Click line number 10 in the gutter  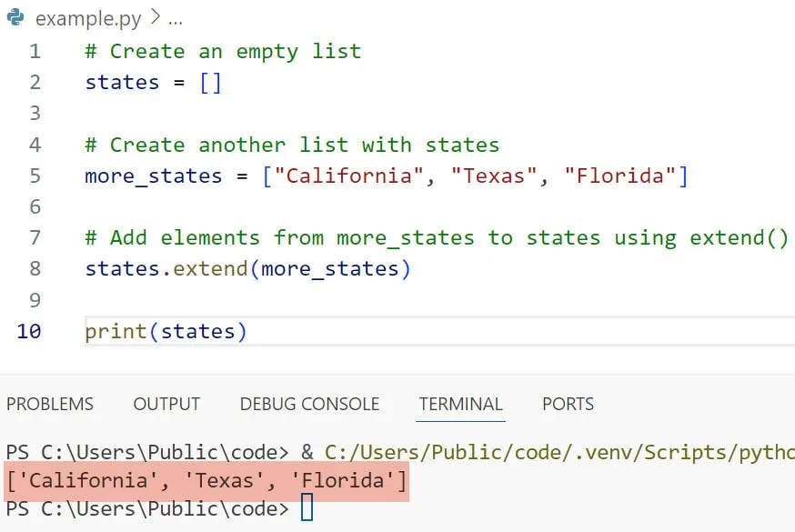point(29,331)
